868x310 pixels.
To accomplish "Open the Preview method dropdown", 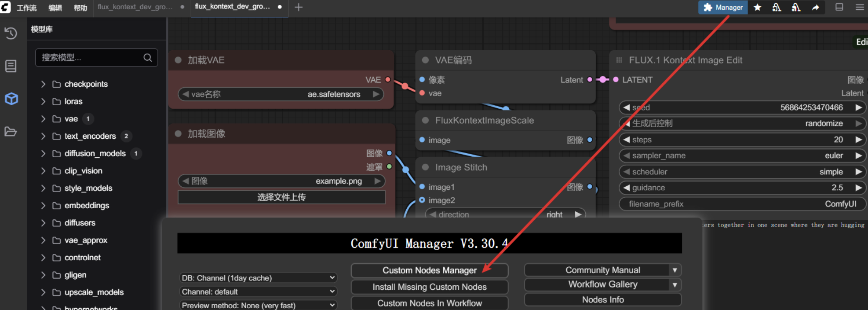I will pyautogui.click(x=258, y=305).
